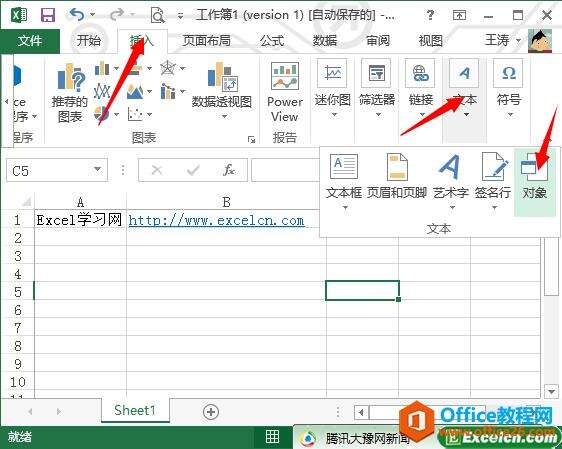Open account menu for 王涛
The width and height of the screenshot is (562, 449).
click(x=503, y=40)
